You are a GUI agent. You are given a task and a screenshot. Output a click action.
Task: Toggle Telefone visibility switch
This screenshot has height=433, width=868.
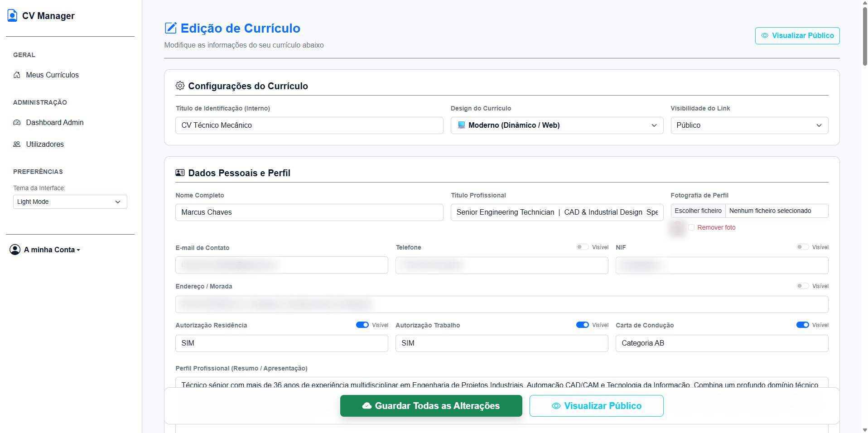click(x=582, y=247)
